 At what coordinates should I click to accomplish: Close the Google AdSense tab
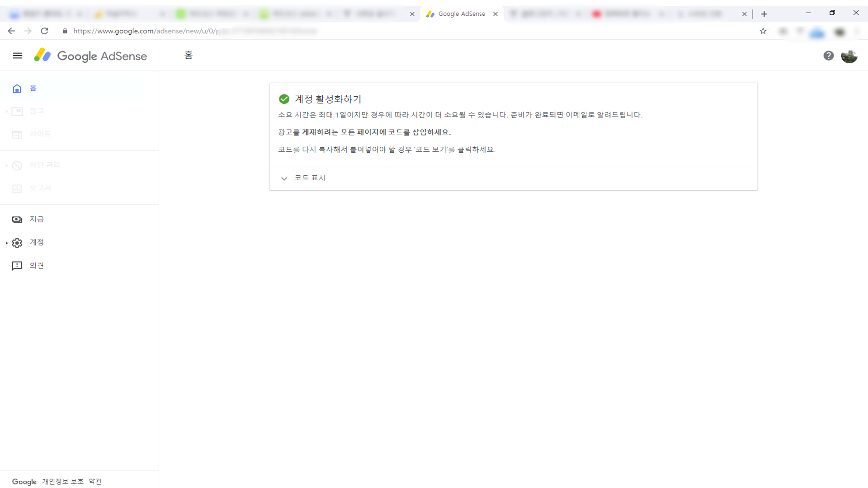(495, 14)
